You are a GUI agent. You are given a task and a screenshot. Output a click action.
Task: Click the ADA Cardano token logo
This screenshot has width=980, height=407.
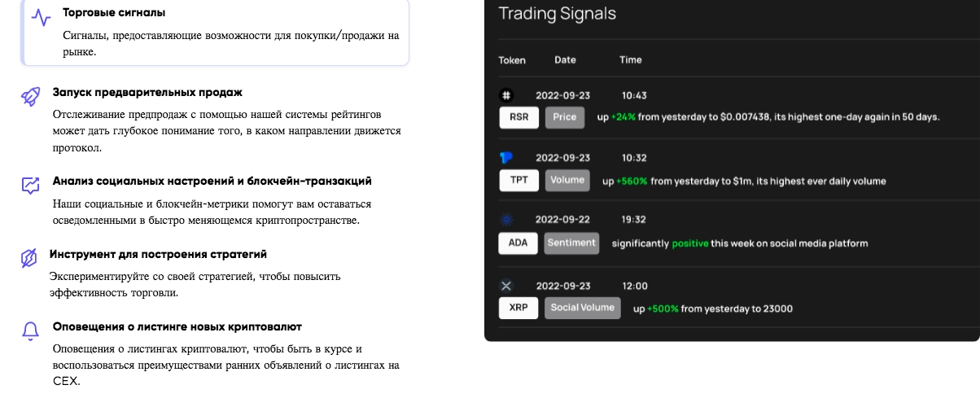505,219
